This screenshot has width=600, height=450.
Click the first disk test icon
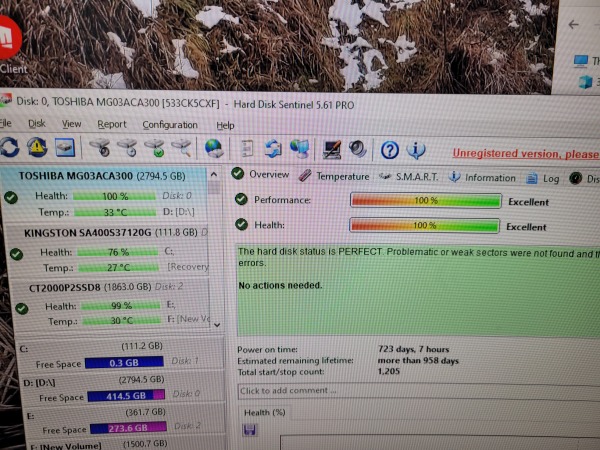tap(100, 148)
